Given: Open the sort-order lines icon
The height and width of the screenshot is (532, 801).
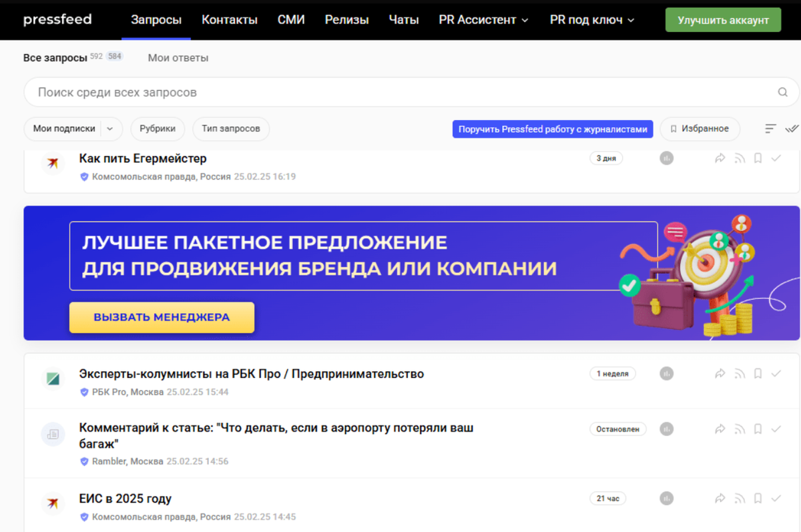Looking at the screenshot, I should click(x=771, y=128).
